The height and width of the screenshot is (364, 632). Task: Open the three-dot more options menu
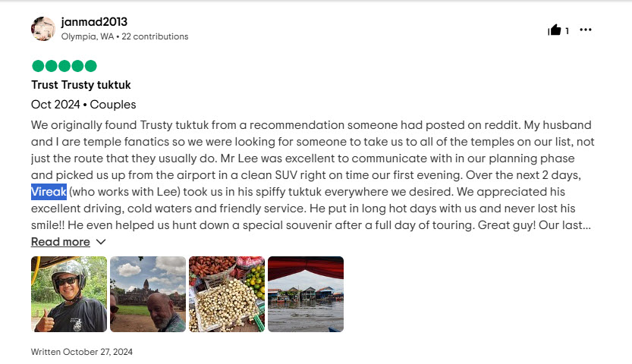coord(585,30)
